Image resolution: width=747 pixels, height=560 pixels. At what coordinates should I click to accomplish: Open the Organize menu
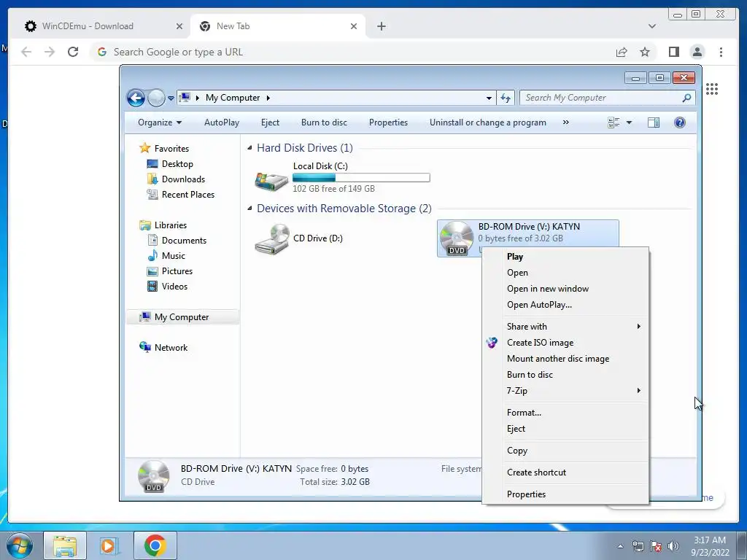[160, 122]
